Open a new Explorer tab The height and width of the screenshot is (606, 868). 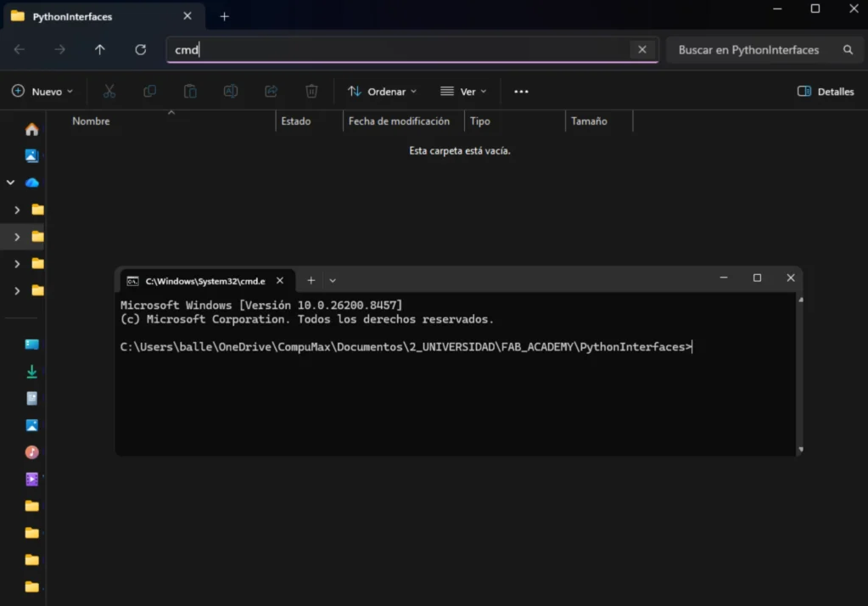point(224,17)
